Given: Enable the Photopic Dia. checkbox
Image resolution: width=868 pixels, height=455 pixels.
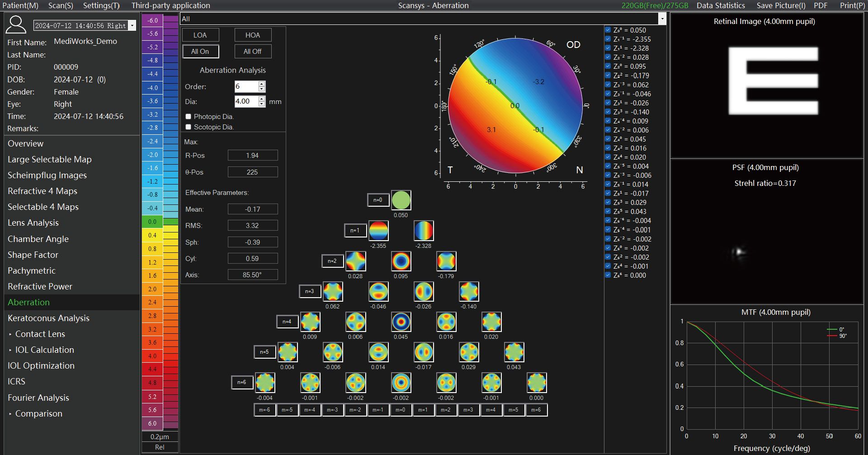Looking at the screenshot, I should [x=188, y=117].
